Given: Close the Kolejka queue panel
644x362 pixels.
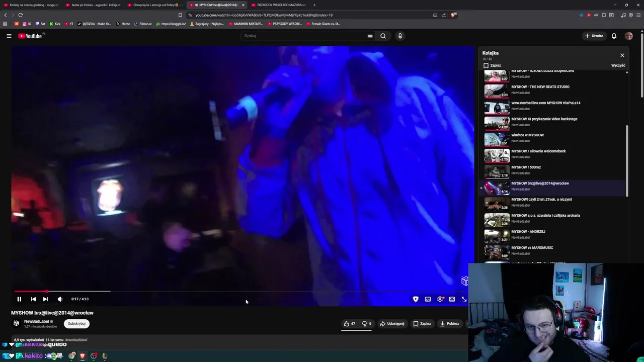Looking at the screenshot, I should click(622, 55).
